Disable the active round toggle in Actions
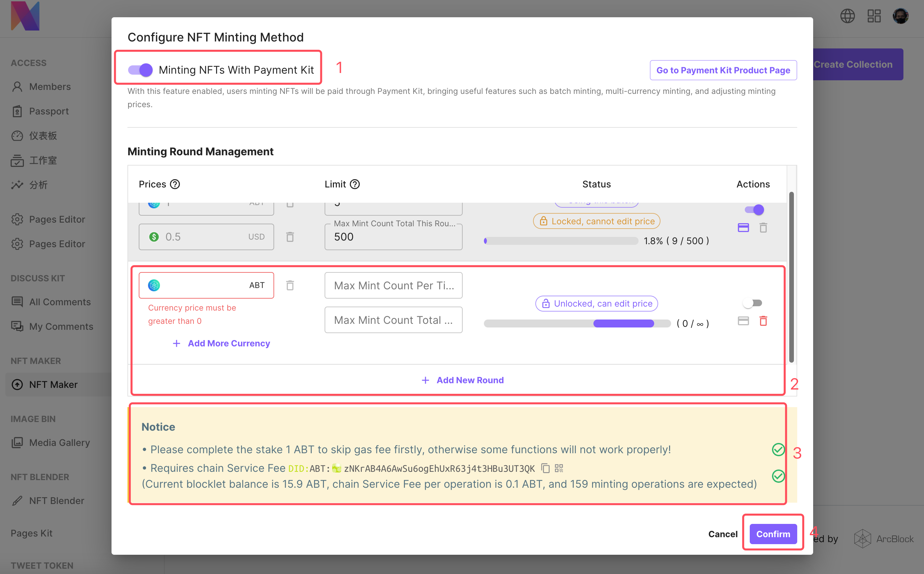Viewport: 924px width, 574px height. point(754,210)
